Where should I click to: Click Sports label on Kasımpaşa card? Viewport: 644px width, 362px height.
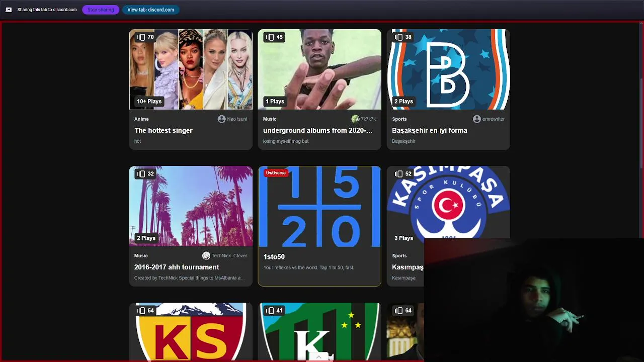[399, 256]
